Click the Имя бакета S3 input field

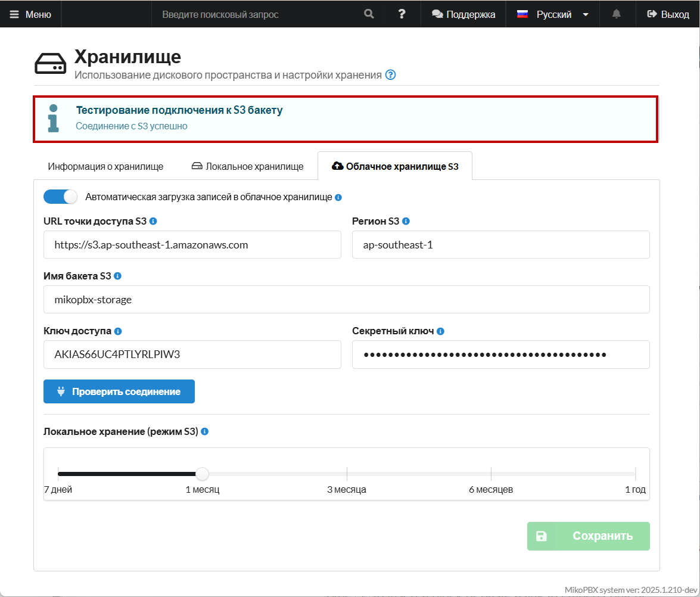click(346, 300)
